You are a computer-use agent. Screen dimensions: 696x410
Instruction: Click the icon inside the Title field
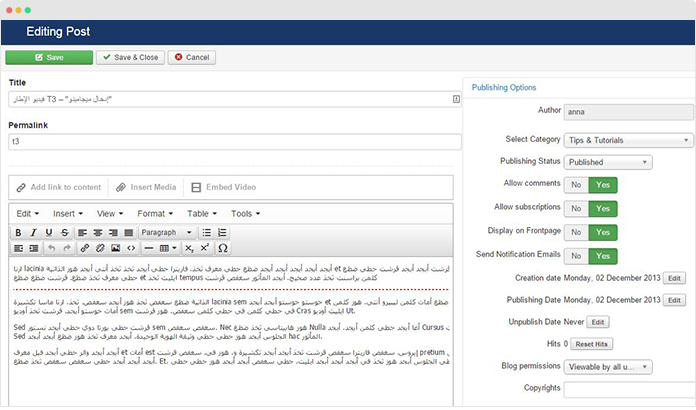pyautogui.click(x=456, y=99)
